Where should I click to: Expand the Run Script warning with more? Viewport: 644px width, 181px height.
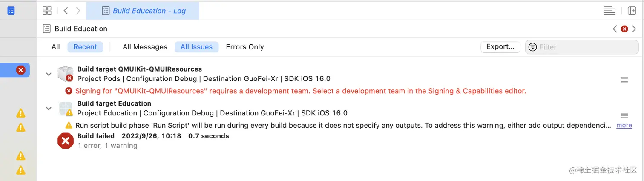[624, 125]
